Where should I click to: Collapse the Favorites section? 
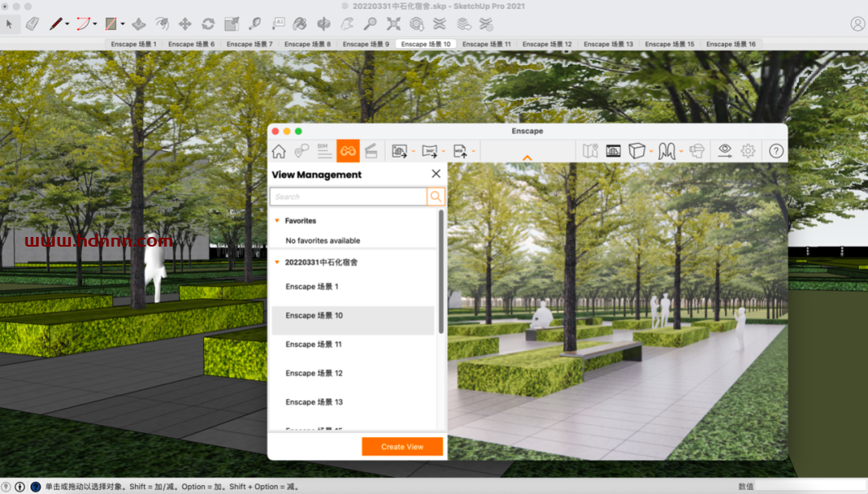(x=276, y=221)
